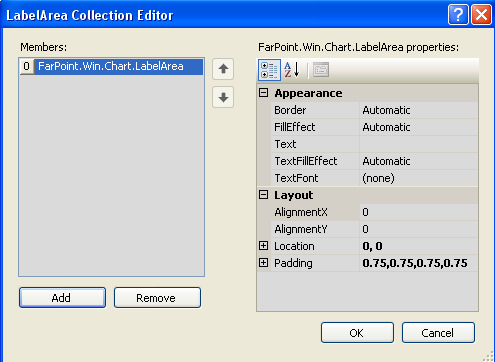Select the AlignmentX property name

pyautogui.click(x=301, y=212)
